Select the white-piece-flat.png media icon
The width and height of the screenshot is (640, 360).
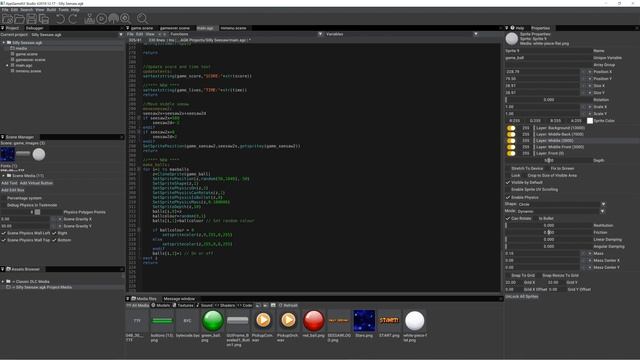tap(415, 320)
